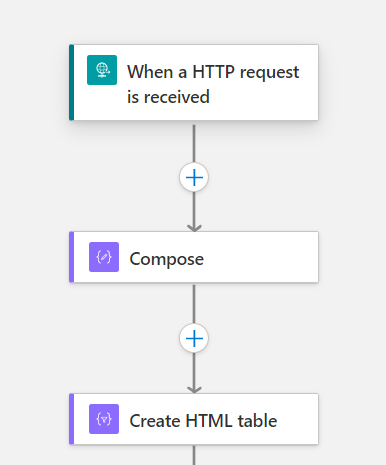Click connector line leaving the HTTP trigger card

(x=194, y=143)
